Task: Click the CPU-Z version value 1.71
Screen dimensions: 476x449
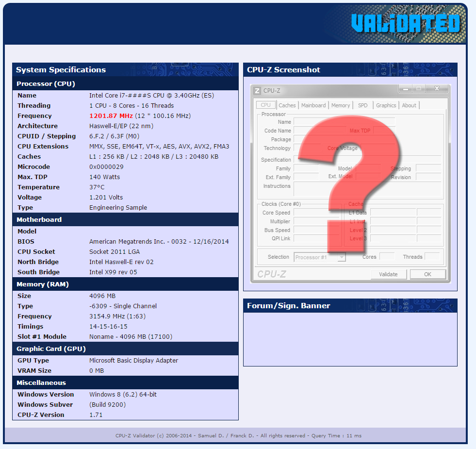Action: (x=96, y=415)
